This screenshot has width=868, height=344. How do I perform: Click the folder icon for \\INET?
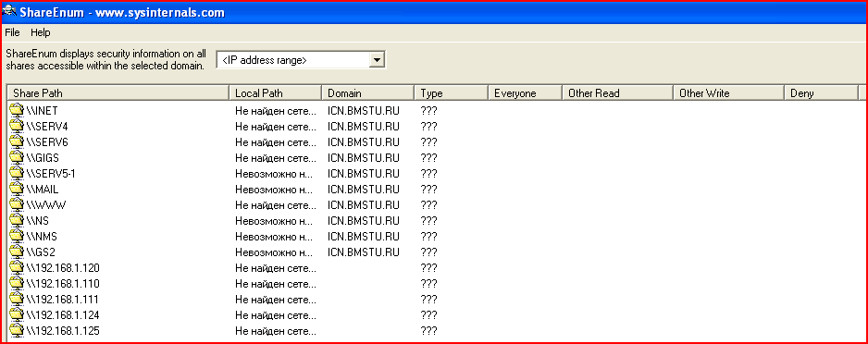18,110
